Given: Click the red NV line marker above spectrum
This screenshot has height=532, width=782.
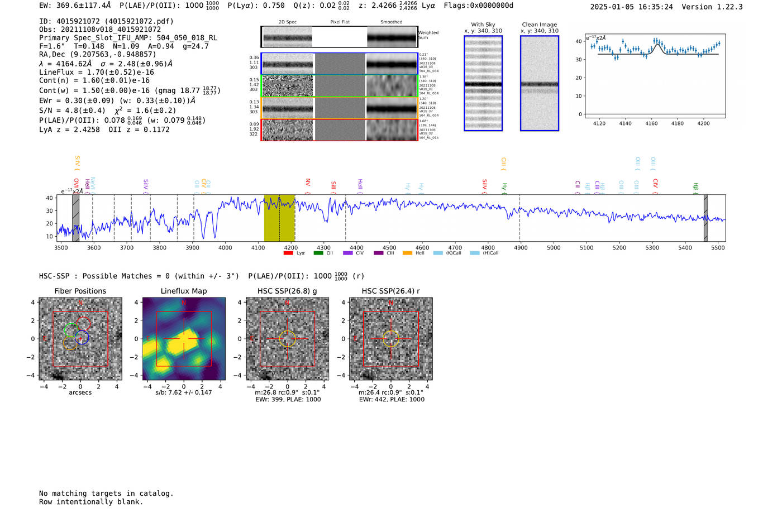Looking at the screenshot, I should pos(308,183).
